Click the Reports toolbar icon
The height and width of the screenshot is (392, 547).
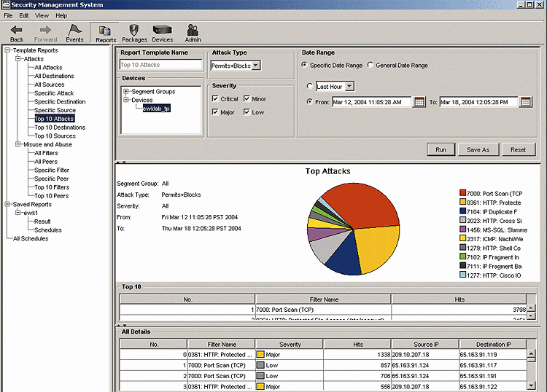coord(106,31)
